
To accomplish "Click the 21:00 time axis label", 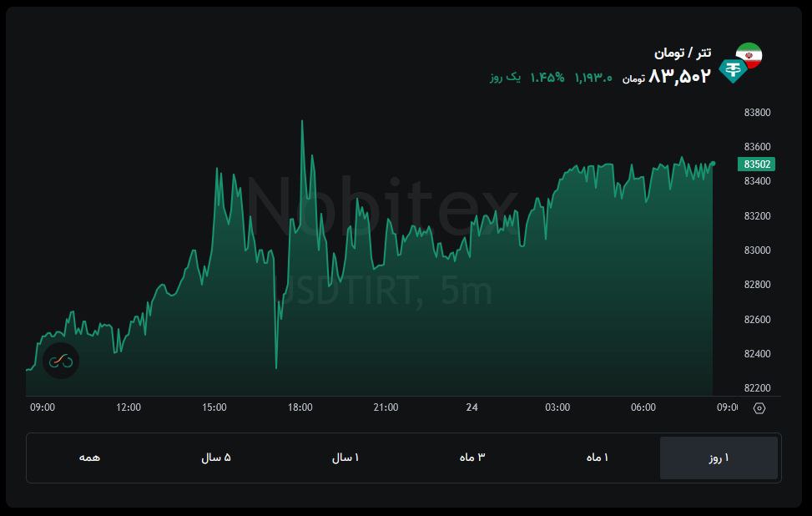I will point(386,407).
